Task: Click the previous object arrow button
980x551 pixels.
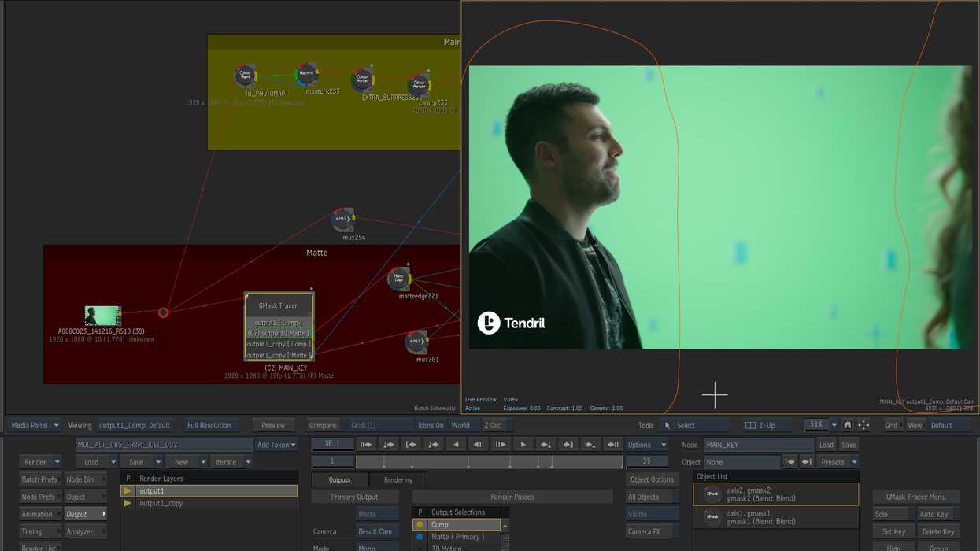Action: (790, 462)
